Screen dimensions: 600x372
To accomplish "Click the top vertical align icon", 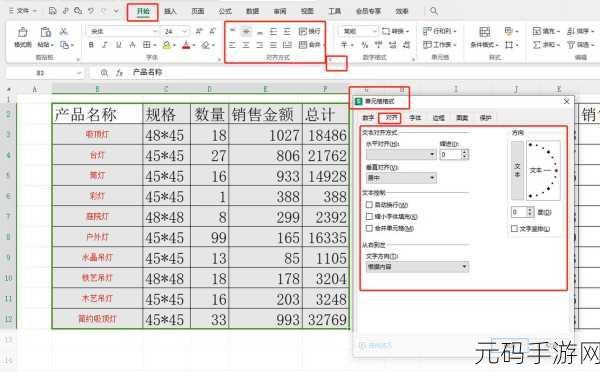I will [232, 31].
